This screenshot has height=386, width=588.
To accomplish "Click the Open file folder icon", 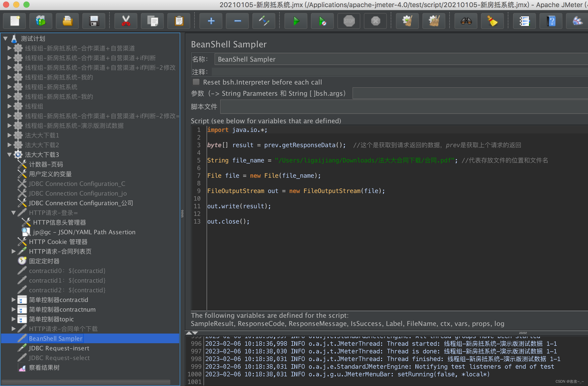I will (67, 21).
